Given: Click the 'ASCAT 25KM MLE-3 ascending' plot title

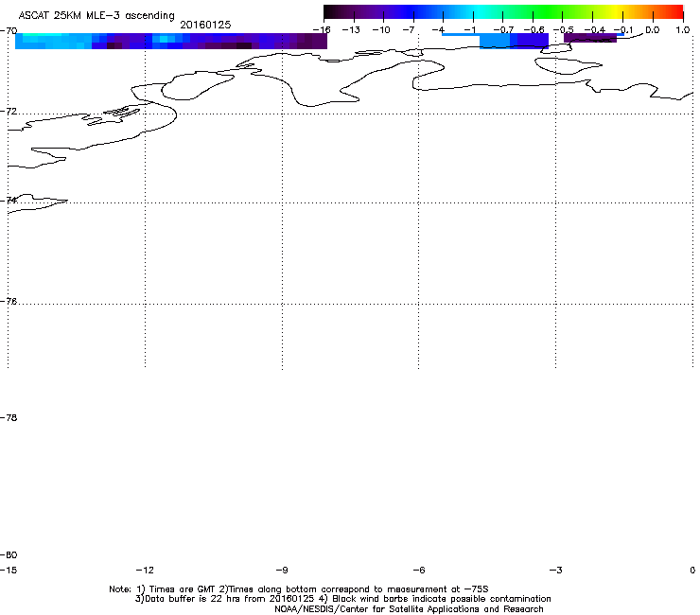Looking at the screenshot, I should (x=96, y=15).
